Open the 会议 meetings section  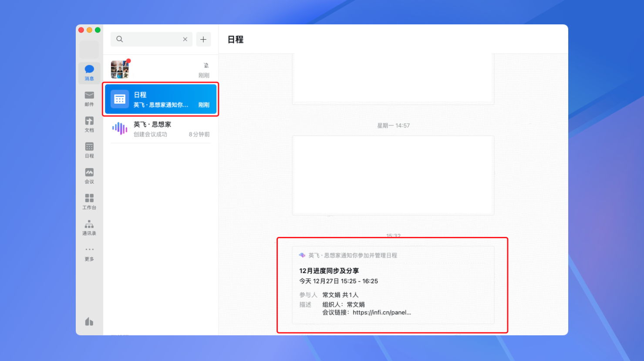coord(89,176)
